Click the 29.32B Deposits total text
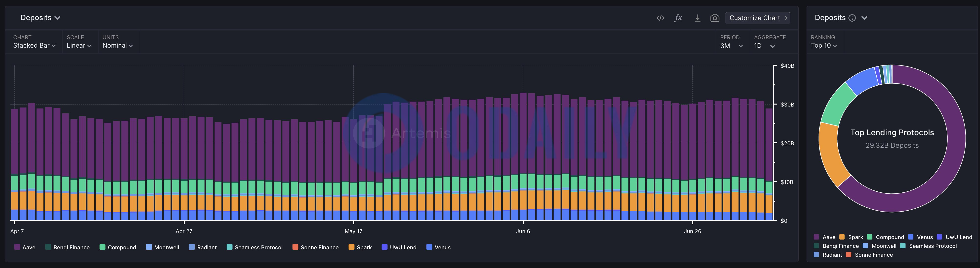Image resolution: width=980 pixels, height=268 pixels. (892, 145)
